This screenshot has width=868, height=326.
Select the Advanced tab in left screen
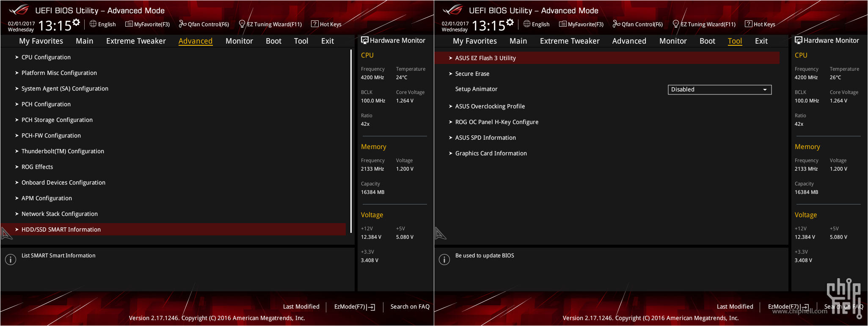[x=196, y=41]
